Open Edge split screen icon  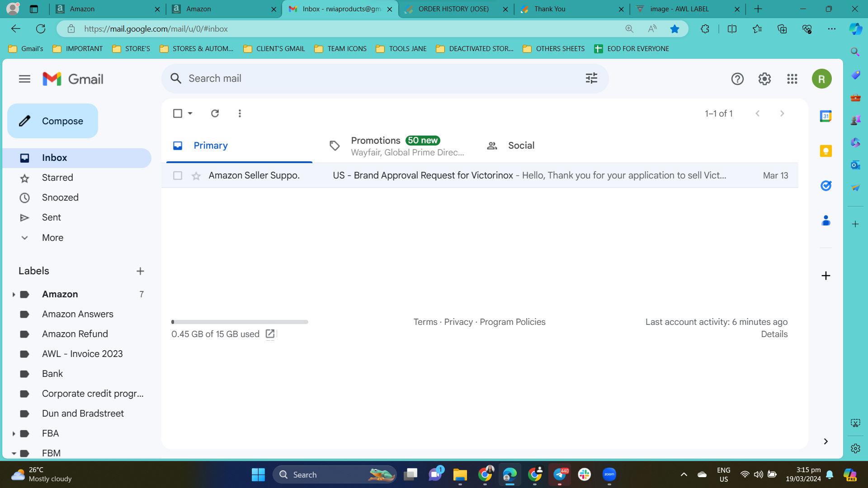(732, 29)
